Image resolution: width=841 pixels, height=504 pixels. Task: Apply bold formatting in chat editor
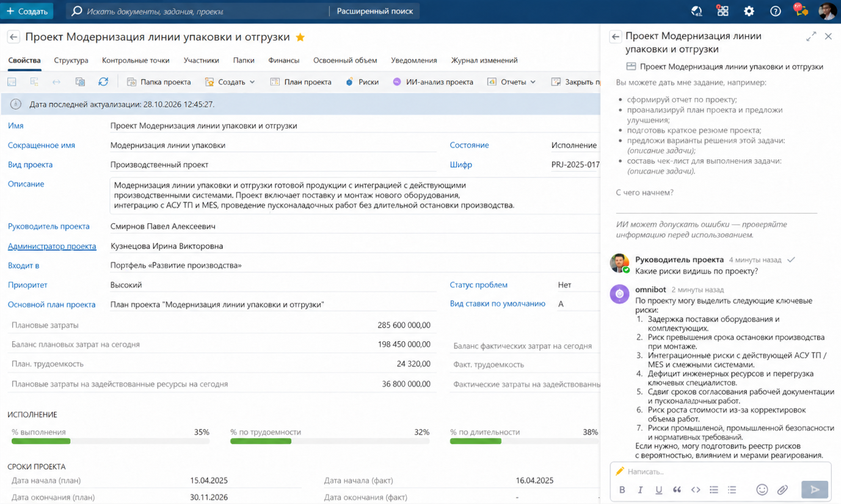coord(622,489)
